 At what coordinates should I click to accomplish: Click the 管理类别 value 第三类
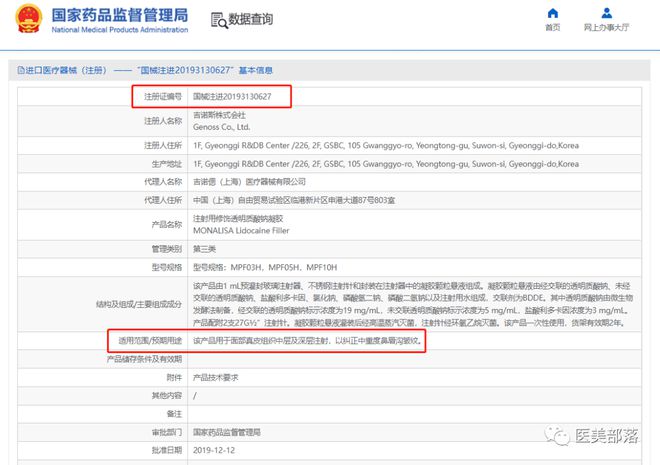point(204,249)
